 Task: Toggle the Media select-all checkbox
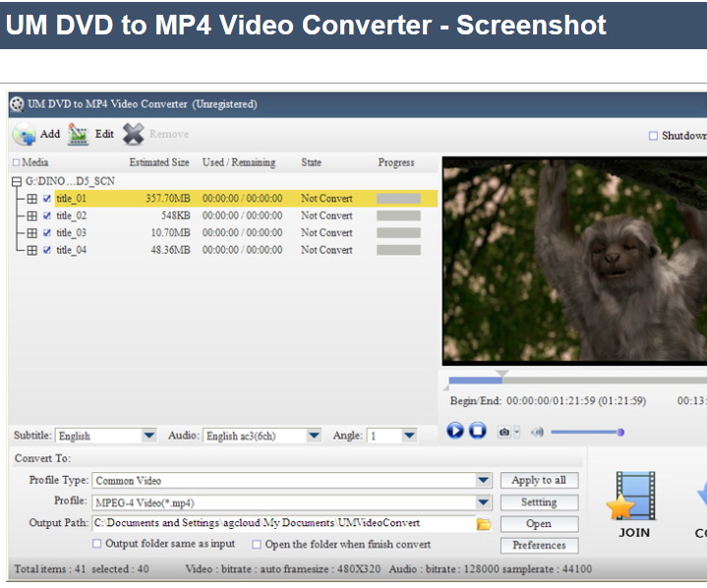tap(17, 163)
